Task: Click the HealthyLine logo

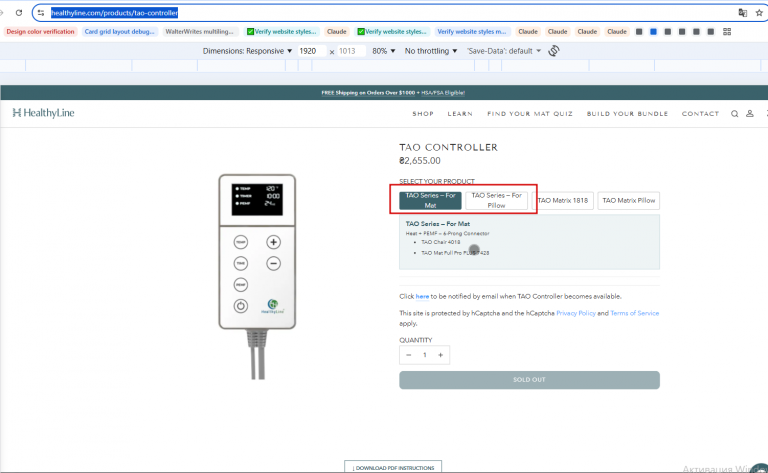Action: (44, 113)
